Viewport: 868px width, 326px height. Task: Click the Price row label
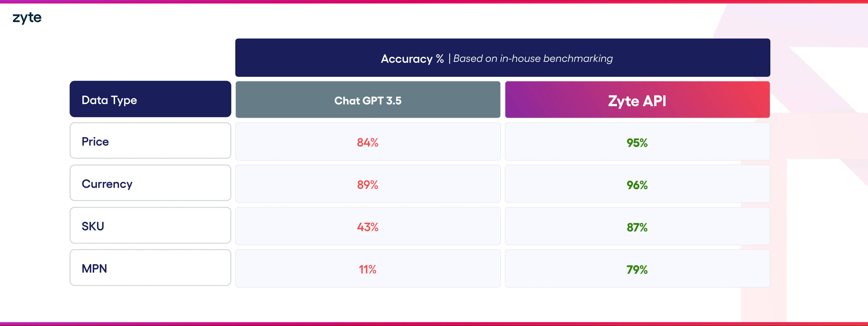click(150, 141)
